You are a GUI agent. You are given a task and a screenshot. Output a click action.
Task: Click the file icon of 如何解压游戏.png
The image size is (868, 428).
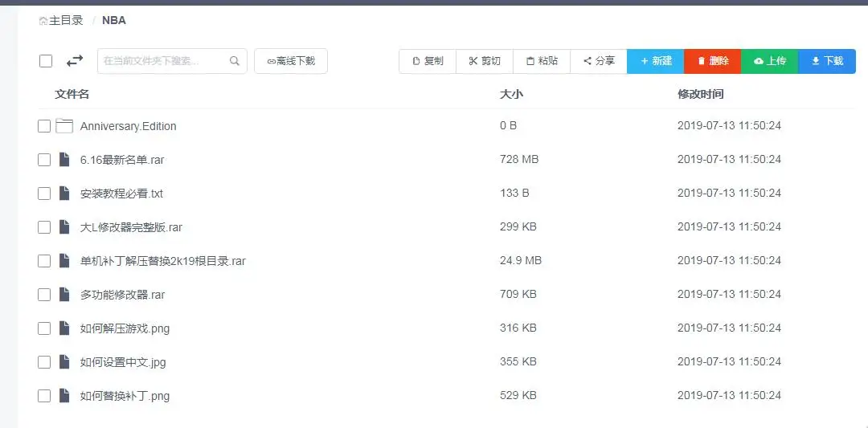coord(64,328)
